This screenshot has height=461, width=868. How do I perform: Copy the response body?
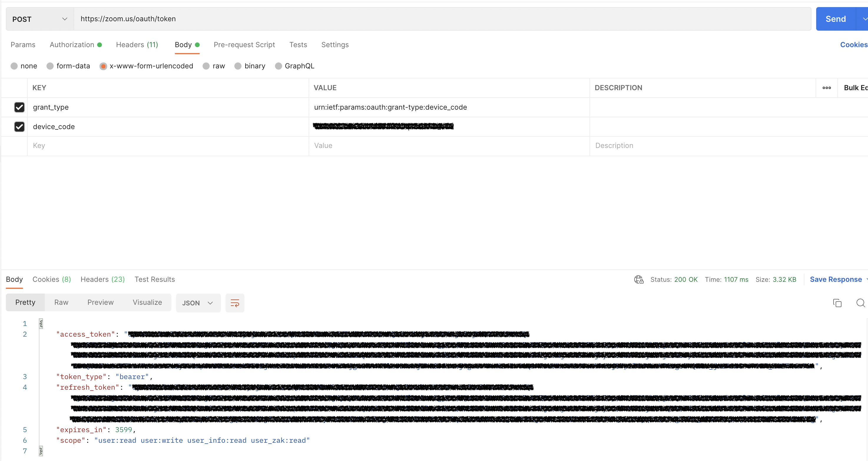coord(837,303)
